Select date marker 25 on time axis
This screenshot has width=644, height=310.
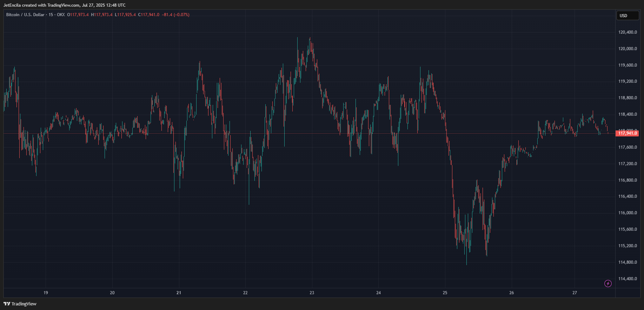(x=445, y=292)
